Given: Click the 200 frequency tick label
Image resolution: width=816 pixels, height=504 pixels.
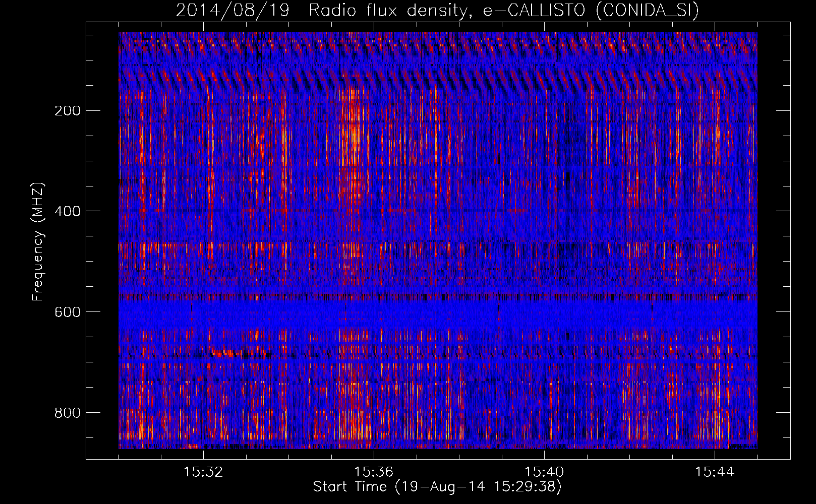Looking at the screenshot, I should (x=67, y=110).
